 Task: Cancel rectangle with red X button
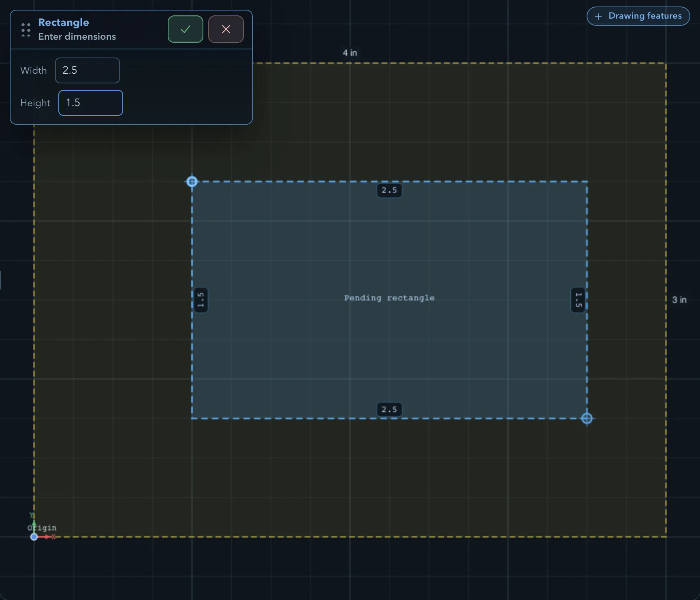click(x=226, y=29)
